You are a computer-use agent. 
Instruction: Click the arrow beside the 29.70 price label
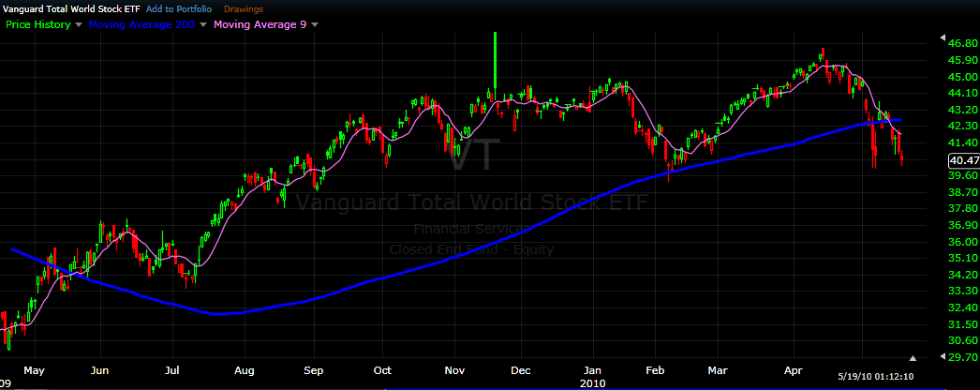point(943,357)
